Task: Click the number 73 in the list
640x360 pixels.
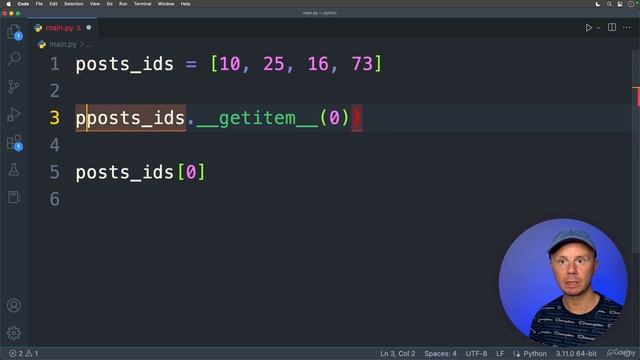Action: point(362,64)
